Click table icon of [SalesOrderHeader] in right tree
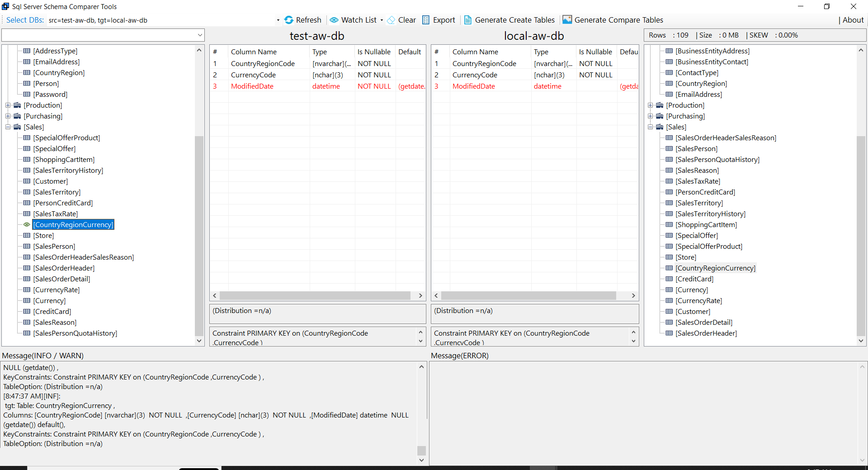The width and height of the screenshot is (868, 470). point(669,333)
